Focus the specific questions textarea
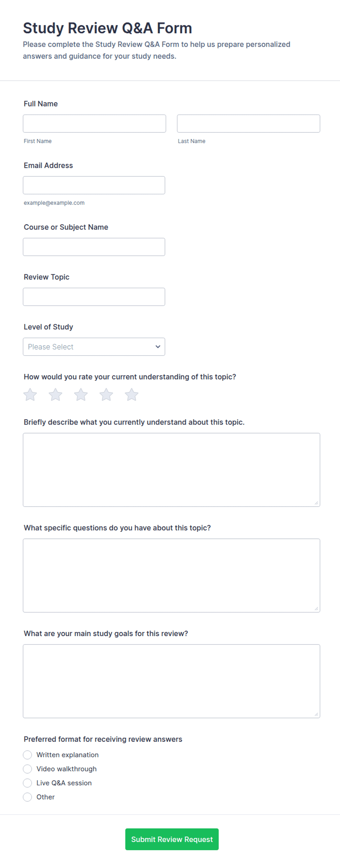Viewport: 340px width, 868px height. pos(171,576)
